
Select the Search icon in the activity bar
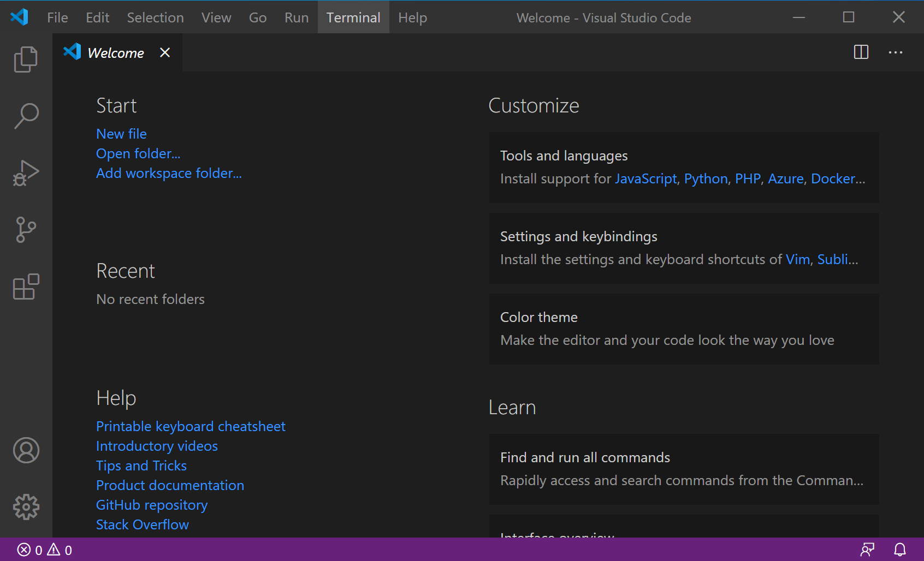pyautogui.click(x=26, y=115)
